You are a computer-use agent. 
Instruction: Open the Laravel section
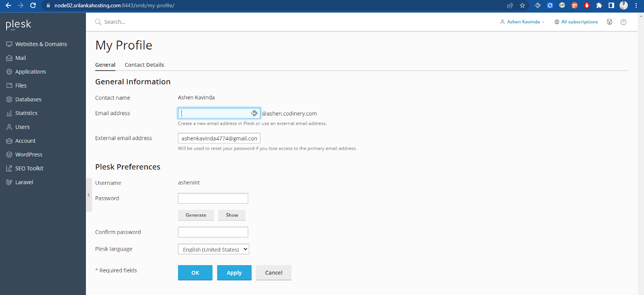click(24, 182)
